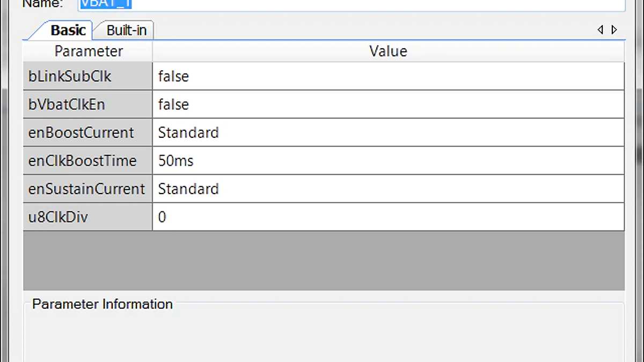Click the right tab scroll arrow

(613, 29)
